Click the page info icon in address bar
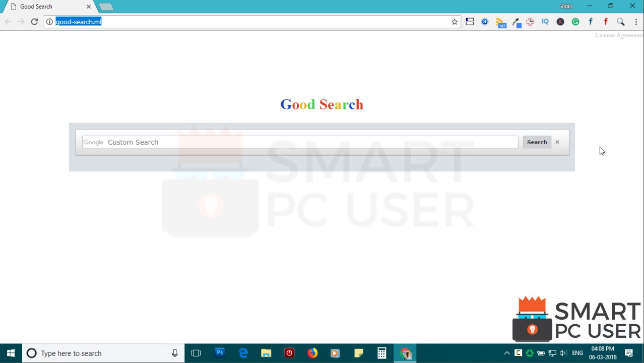Image resolution: width=644 pixels, height=363 pixels. (x=49, y=22)
